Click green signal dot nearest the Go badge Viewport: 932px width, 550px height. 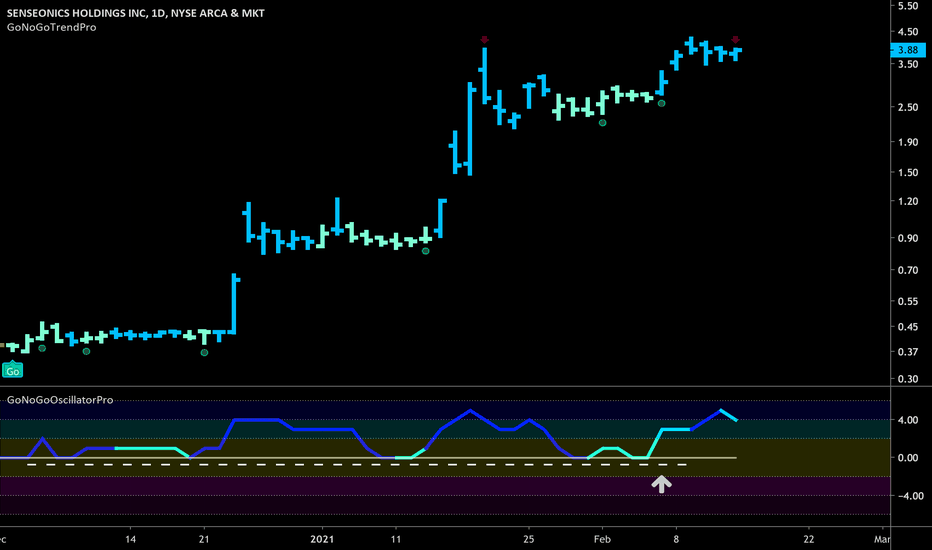point(42,348)
